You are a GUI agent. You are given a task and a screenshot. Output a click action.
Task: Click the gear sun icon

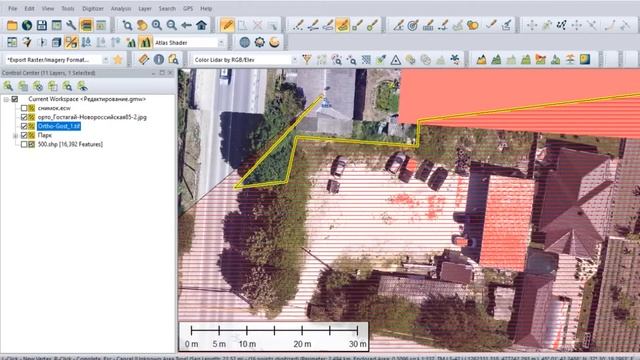tap(259, 42)
